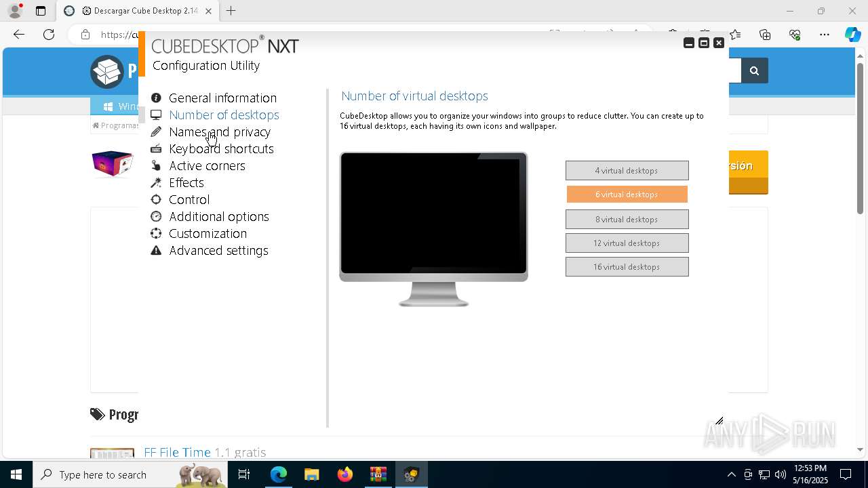The image size is (868, 488).
Task: Open the Active corners section
Action: (207, 165)
